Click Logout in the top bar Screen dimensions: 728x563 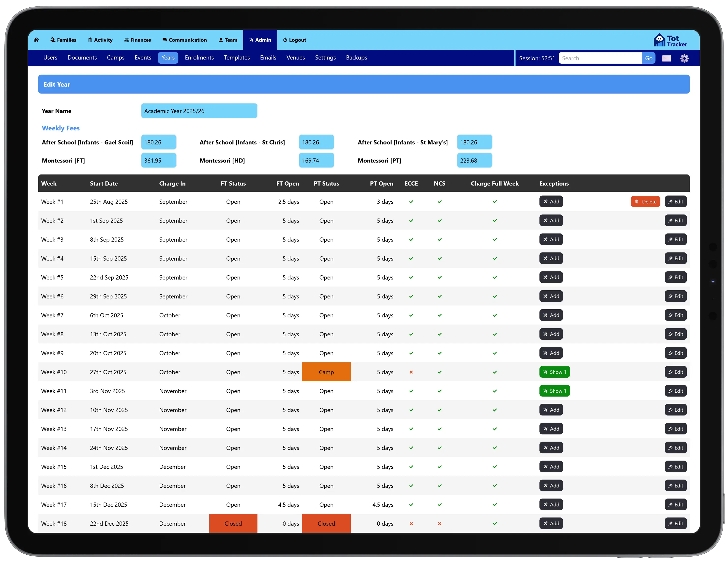pyautogui.click(x=294, y=40)
